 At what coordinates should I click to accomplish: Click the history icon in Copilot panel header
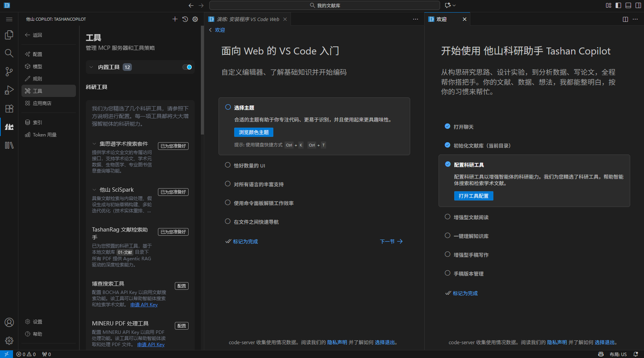(x=185, y=19)
